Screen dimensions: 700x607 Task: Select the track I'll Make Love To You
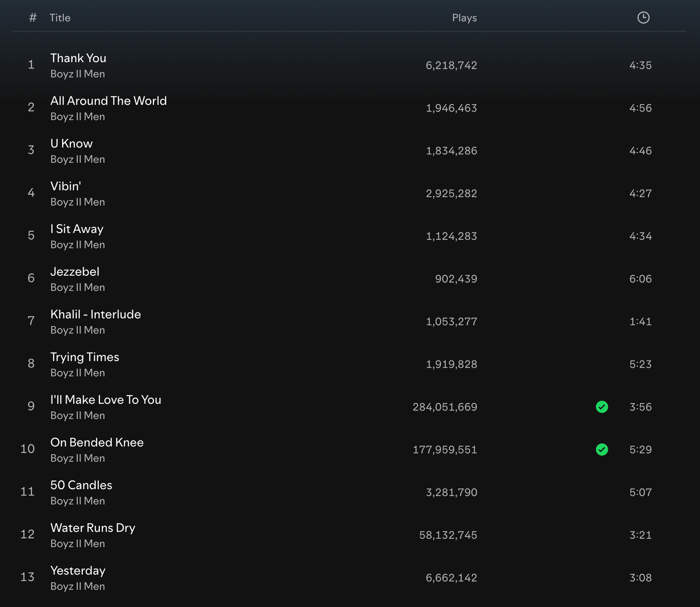coord(106,400)
